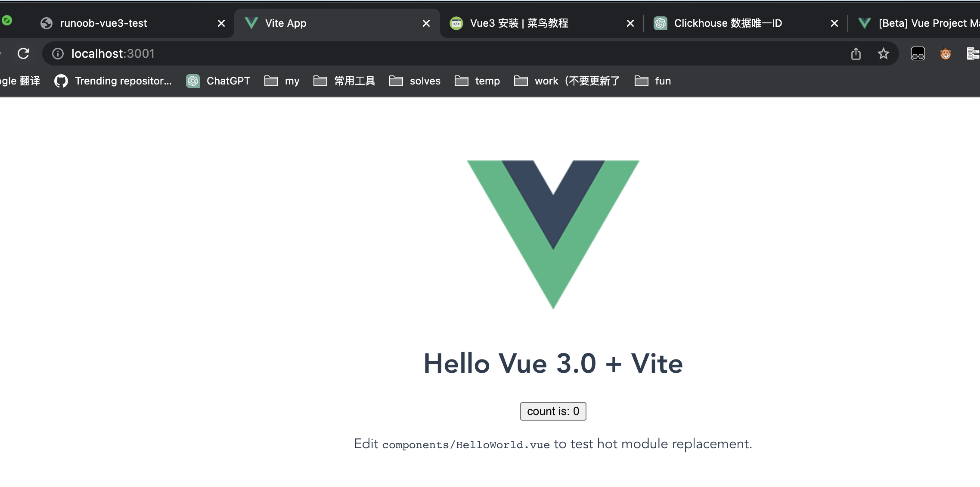
Task: Open the glasses-face extension icon
Action: (x=918, y=53)
